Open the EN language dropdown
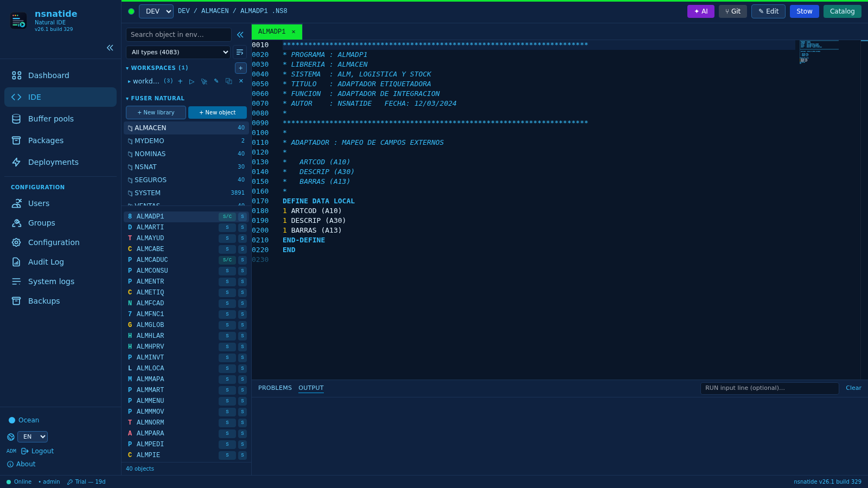 click(33, 437)
